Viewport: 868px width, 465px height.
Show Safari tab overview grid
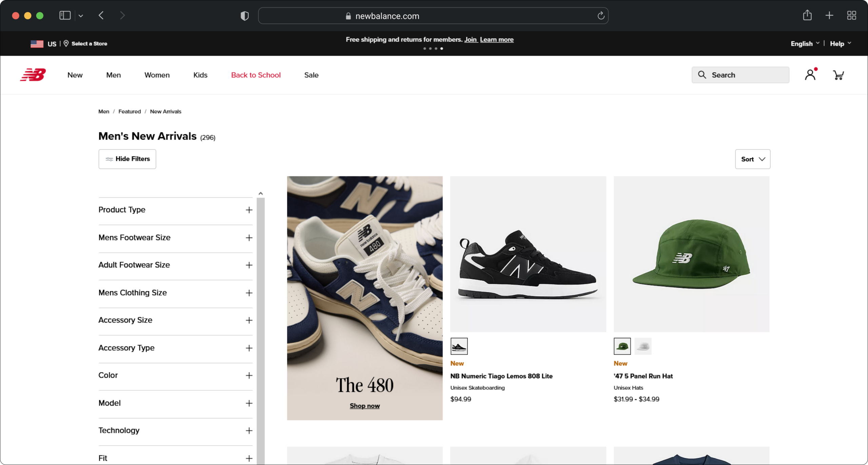(851, 15)
